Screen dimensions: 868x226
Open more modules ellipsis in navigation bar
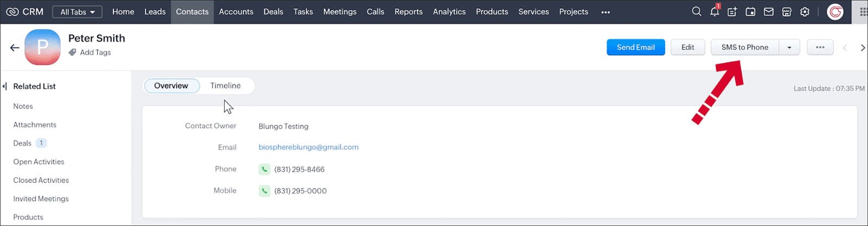(605, 12)
